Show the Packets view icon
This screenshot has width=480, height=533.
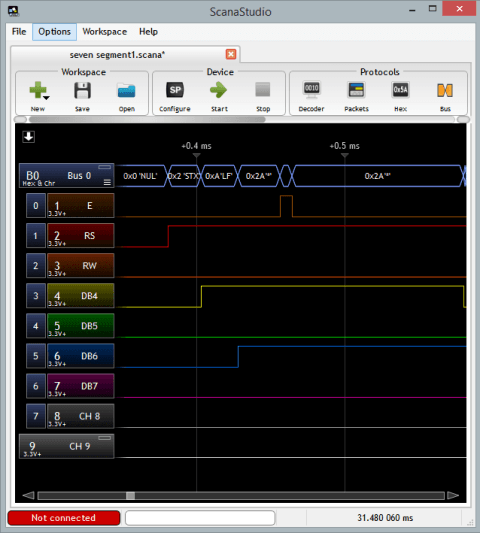356,90
